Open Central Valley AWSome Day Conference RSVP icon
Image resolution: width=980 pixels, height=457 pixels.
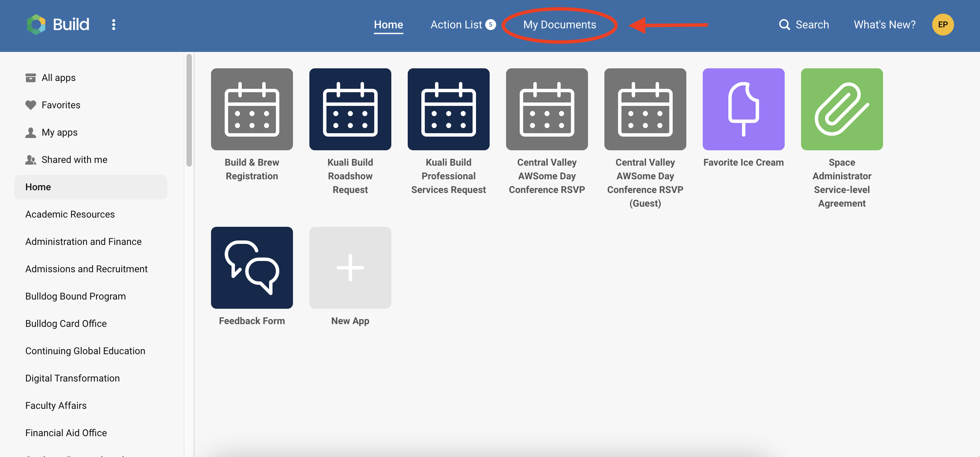tap(547, 109)
